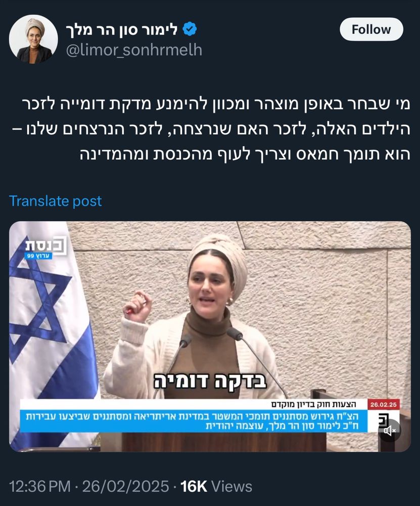This screenshot has width=420, height=506.
Task: Translate the Hebrew post
Action: [x=56, y=201]
